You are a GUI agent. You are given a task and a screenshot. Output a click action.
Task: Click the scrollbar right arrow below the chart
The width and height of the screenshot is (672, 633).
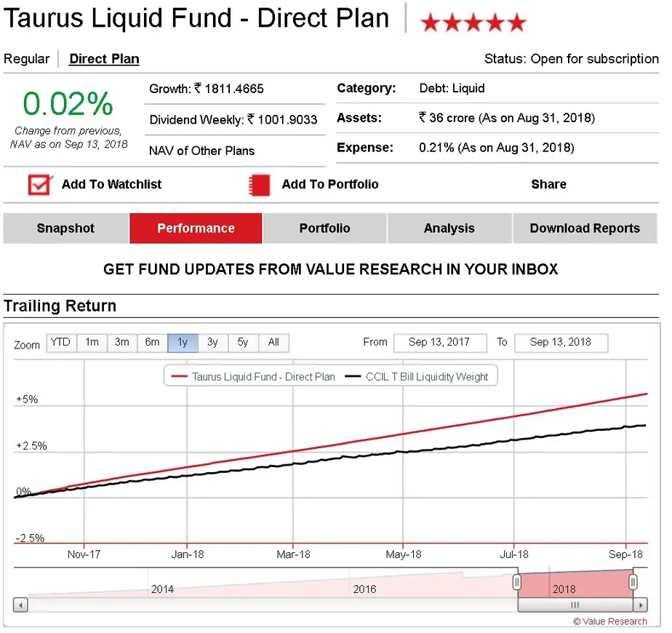point(641,605)
